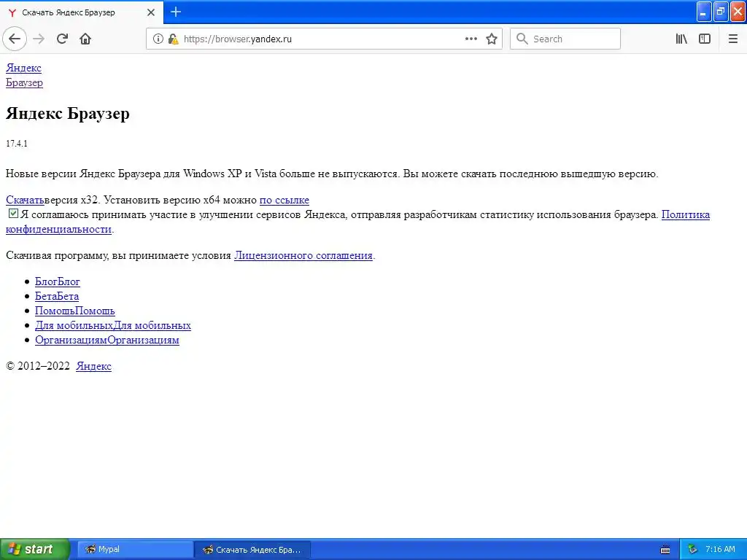
Task: Open the Windows start menu
Action: click(34, 549)
